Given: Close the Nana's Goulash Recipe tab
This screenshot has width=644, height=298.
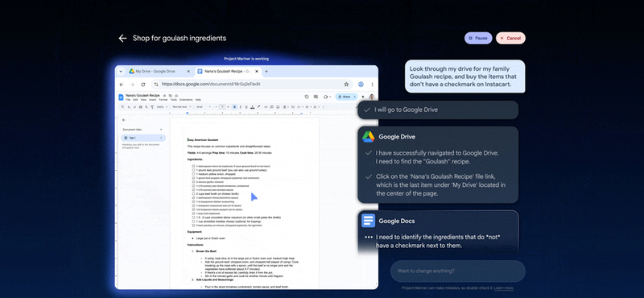Looking at the screenshot, I should 257,72.
